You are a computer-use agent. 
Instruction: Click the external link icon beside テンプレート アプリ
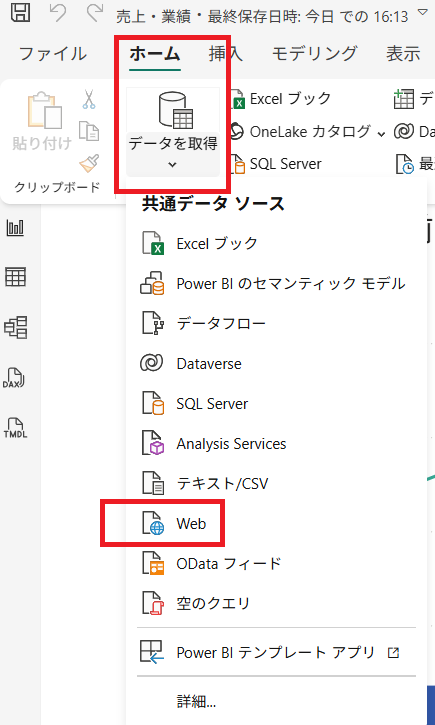(393, 653)
